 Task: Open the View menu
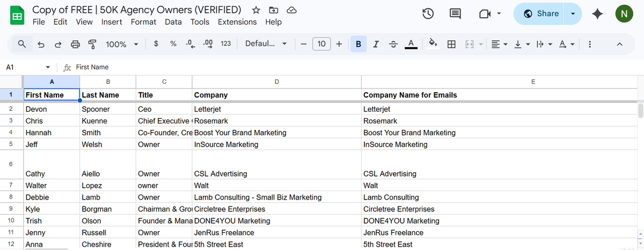pyautogui.click(x=84, y=22)
